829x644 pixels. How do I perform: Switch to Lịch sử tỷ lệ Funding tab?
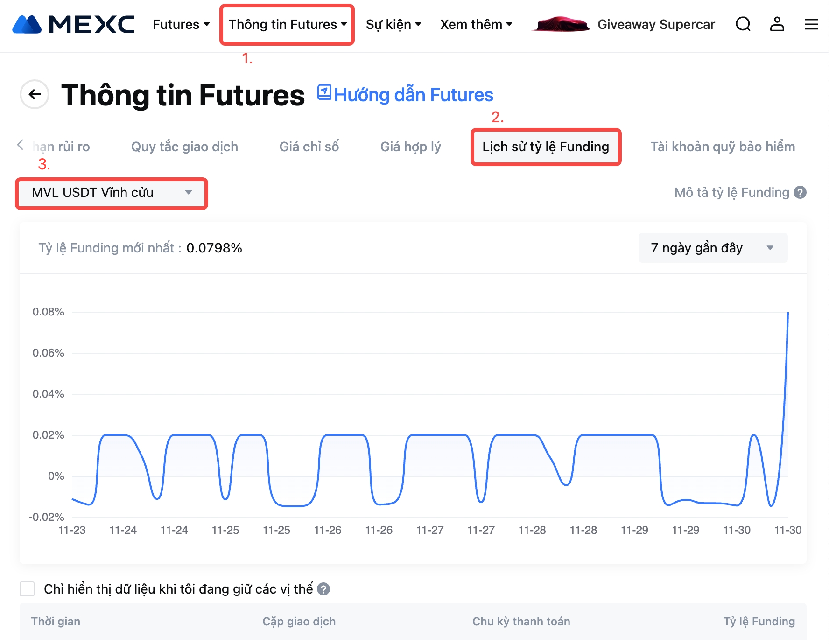(x=545, y=147)
